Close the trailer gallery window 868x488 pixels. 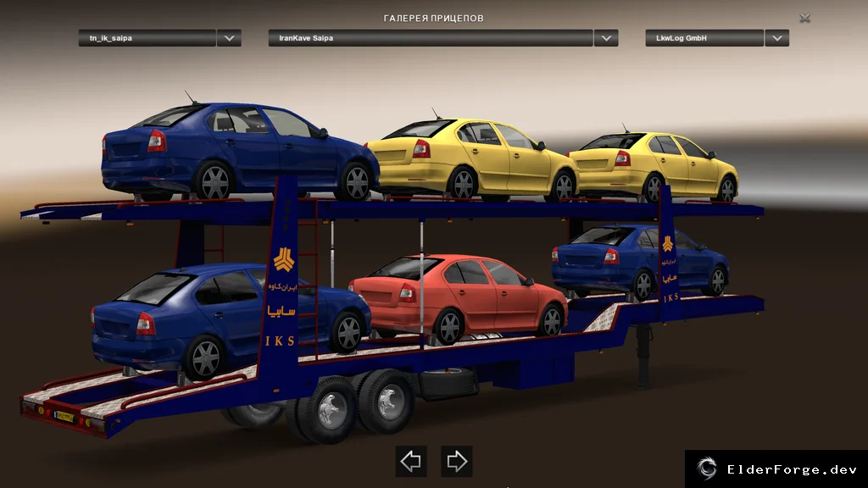coord(805,19)
